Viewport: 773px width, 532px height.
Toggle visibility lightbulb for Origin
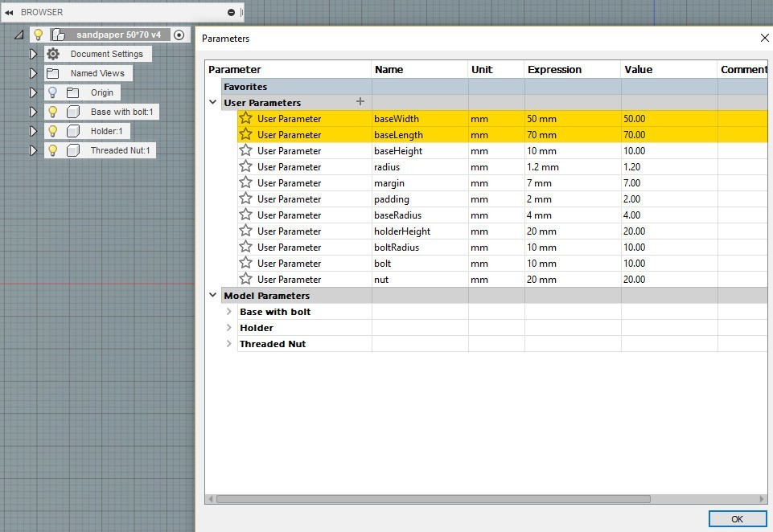[x=53, y=92]
